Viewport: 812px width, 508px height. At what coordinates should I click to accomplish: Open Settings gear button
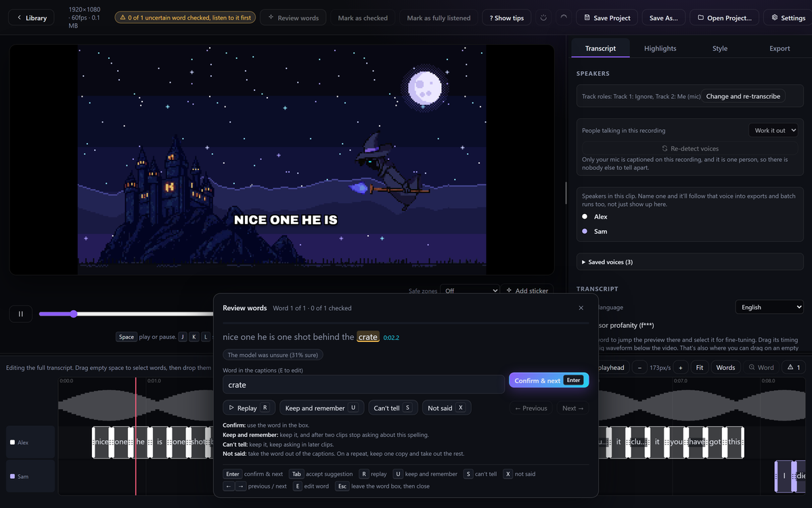pos(788,18)
